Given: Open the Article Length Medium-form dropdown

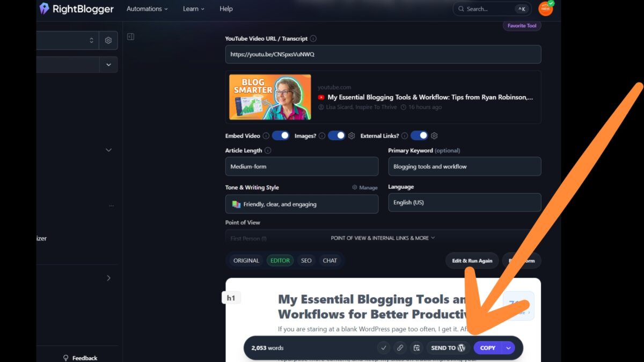Looking at the screenshot, I should (x=302, y=166).
